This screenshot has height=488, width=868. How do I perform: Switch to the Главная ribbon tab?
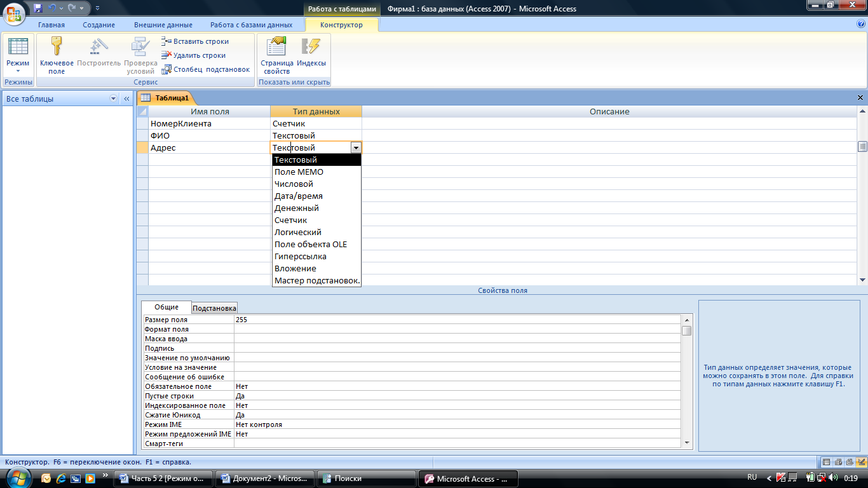pyautogui.click(x=51, y=25)
